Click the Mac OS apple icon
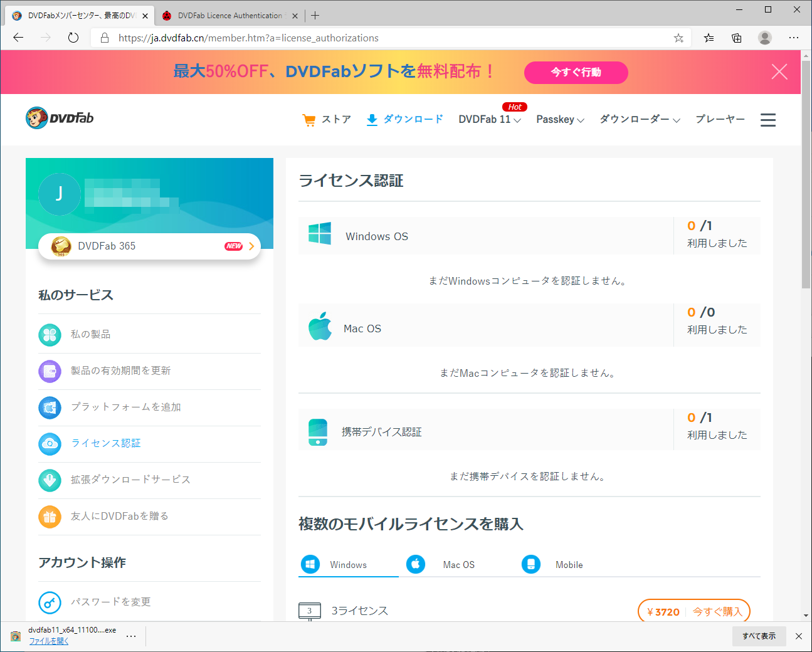The width and height of the screenshot is (812, 652). (320, 326)
